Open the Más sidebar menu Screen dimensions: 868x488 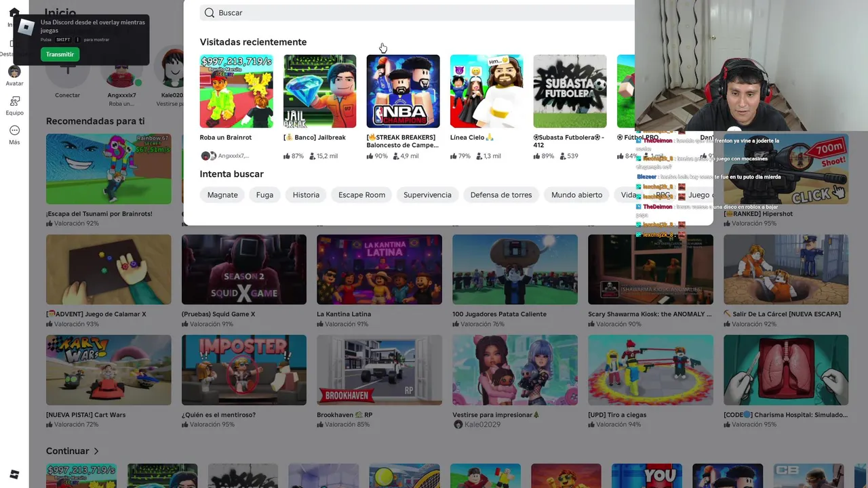coord(14,135)
